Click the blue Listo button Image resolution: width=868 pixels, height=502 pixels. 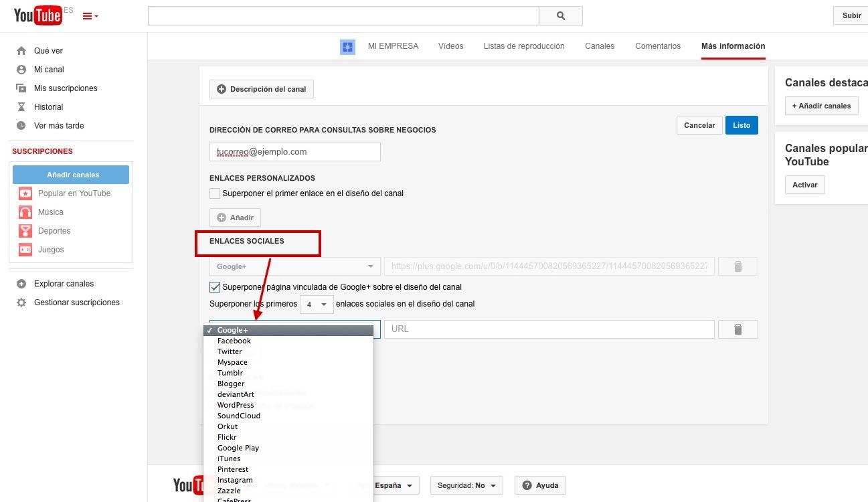click(742, 125)
